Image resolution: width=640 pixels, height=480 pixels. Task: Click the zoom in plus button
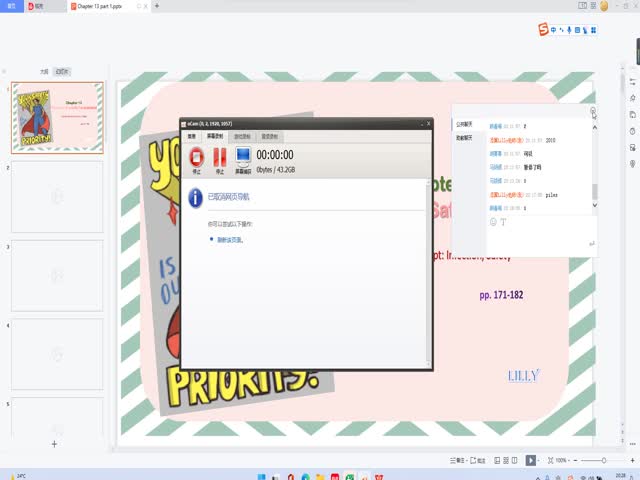[633, 460]
